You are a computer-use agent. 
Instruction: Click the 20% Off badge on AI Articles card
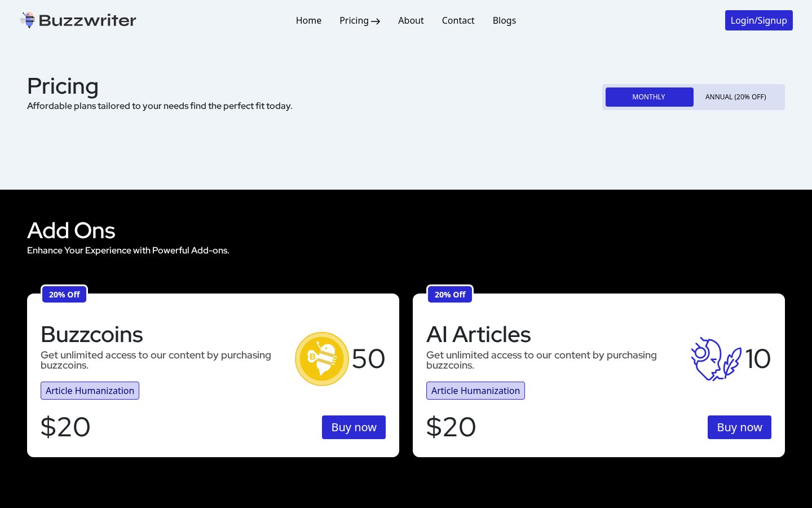[x=450, y=295]
